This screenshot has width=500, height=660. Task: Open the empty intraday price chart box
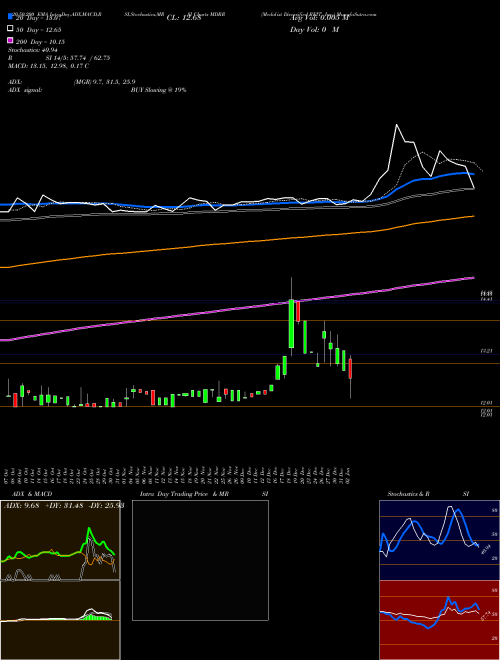point(200,560)
